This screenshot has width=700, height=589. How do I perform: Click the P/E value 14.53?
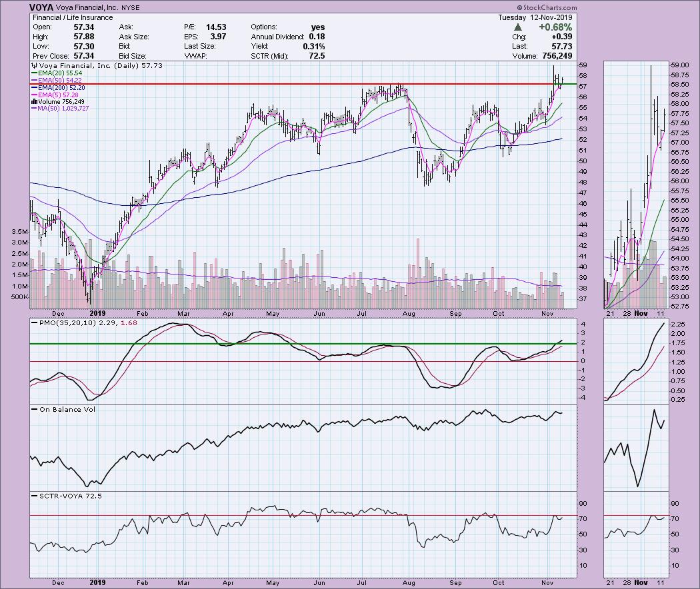pos(216,27)
